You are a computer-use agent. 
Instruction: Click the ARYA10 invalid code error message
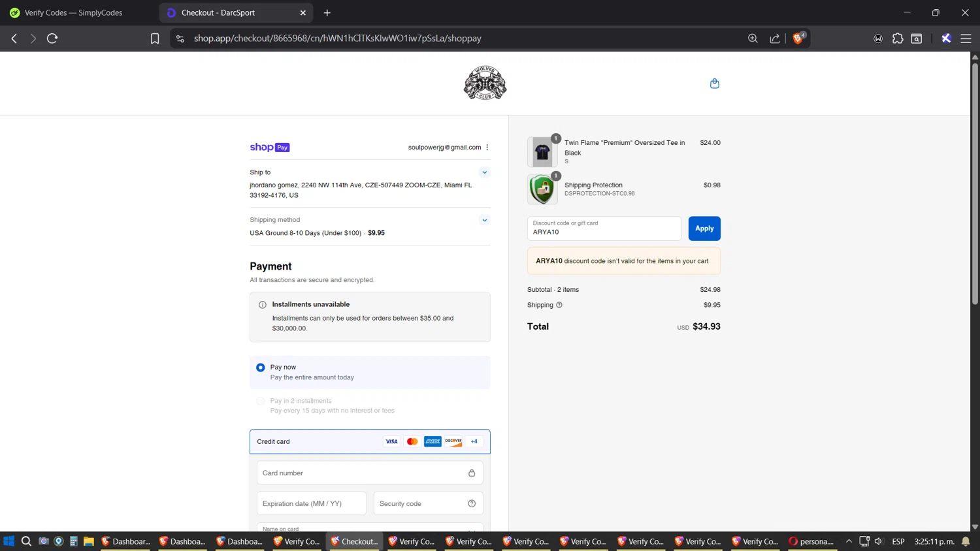click(x=624, y=261)
